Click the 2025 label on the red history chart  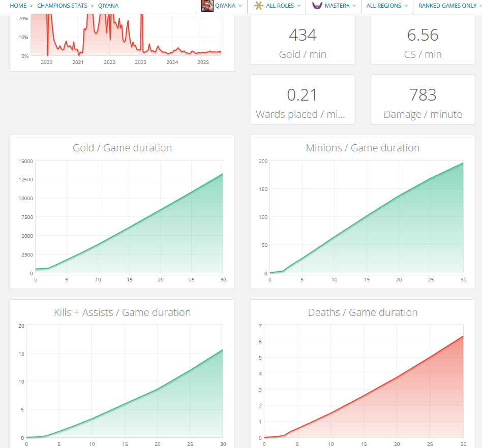(x=203, y=62)
